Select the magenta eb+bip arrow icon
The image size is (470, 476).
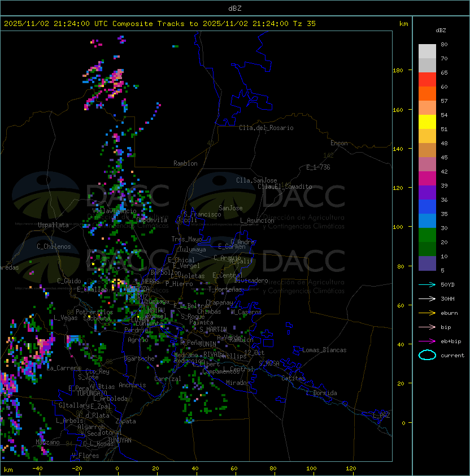coord(427,341)
